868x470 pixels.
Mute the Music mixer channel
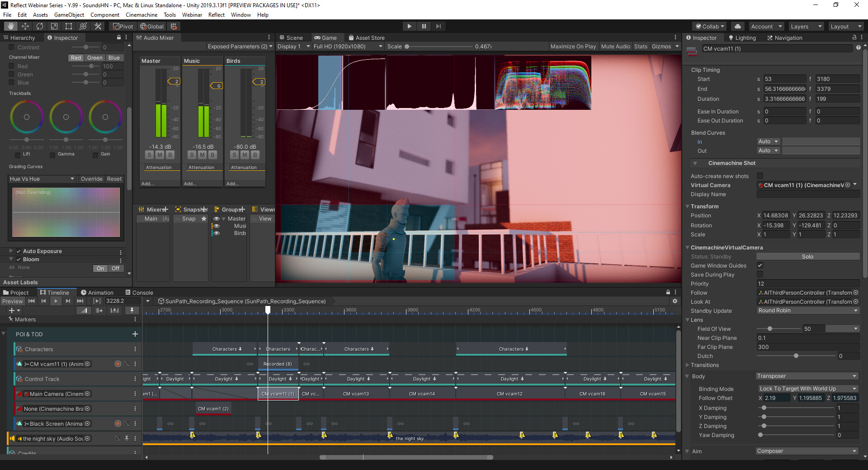coord(202,155)
